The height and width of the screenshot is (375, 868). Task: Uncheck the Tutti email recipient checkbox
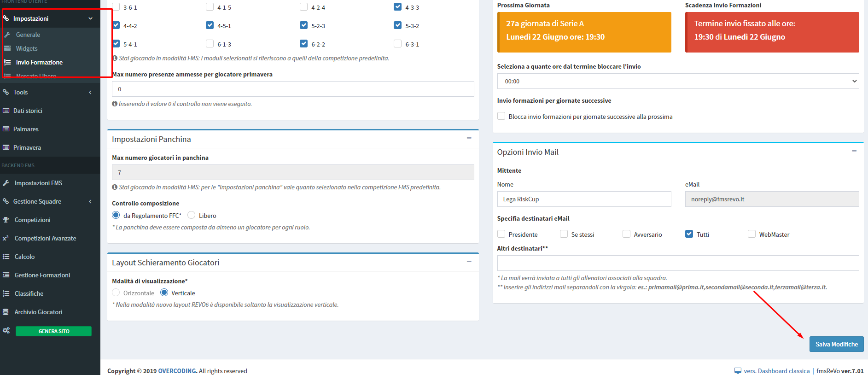click(x=689, y=234)
